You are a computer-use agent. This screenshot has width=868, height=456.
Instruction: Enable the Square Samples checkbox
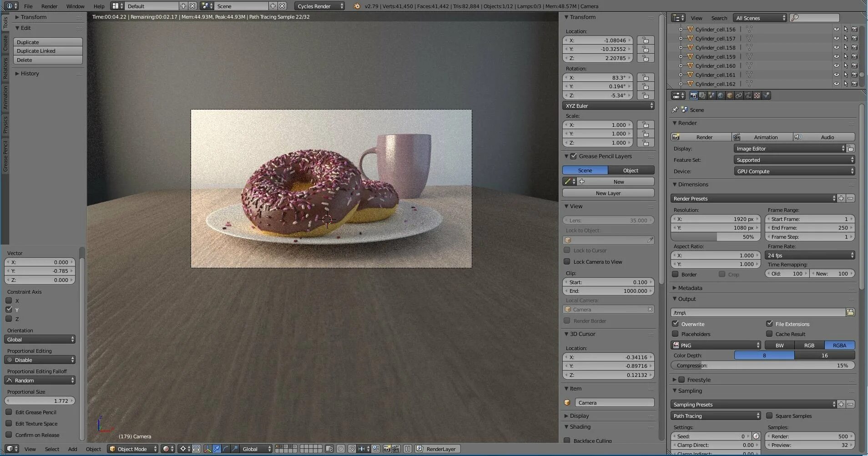click(x=769, y=416)
